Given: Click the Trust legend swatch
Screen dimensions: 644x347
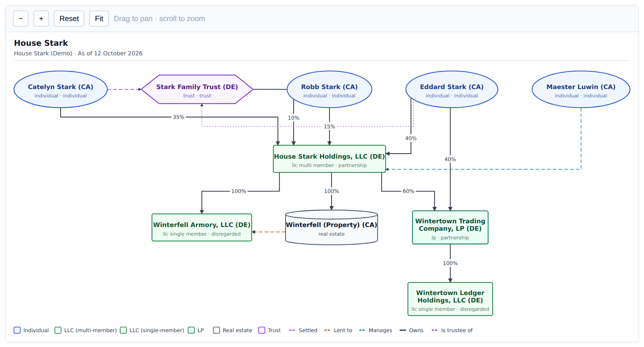Looking at the screenshot, I should [x=262, y=330].
